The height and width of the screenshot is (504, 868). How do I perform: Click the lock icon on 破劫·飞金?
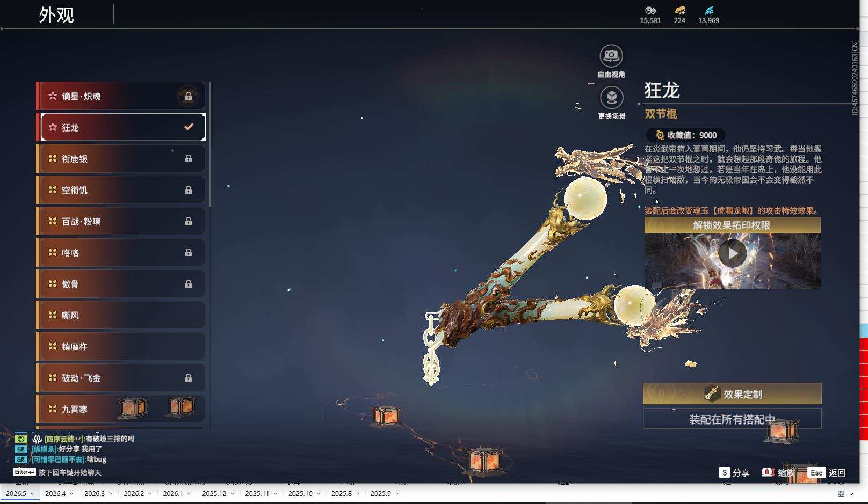point(189,378)
